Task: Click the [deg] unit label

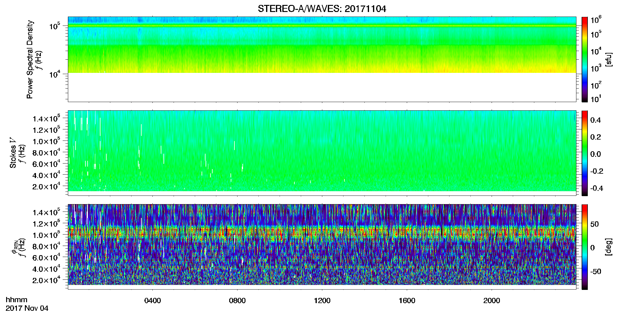Action: (x=608, y=247)
